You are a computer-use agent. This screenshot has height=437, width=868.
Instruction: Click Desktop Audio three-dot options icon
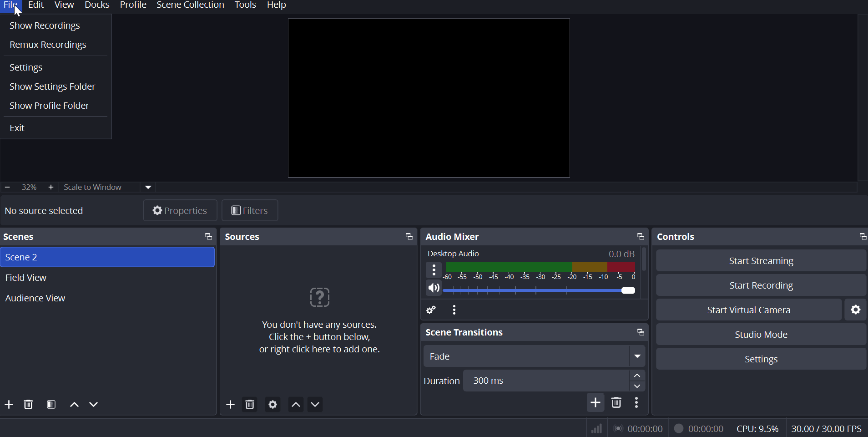[434, 270]
